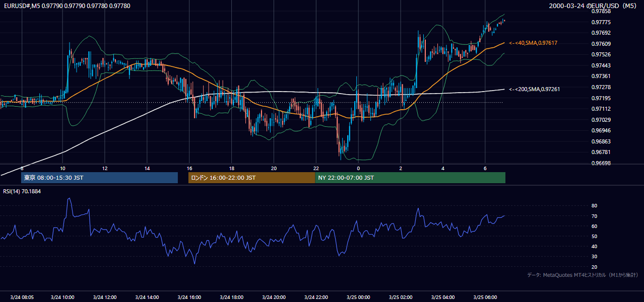Click the 40 SMA 0.97617 label
This screenshot has width=644, height=302.
533,43
